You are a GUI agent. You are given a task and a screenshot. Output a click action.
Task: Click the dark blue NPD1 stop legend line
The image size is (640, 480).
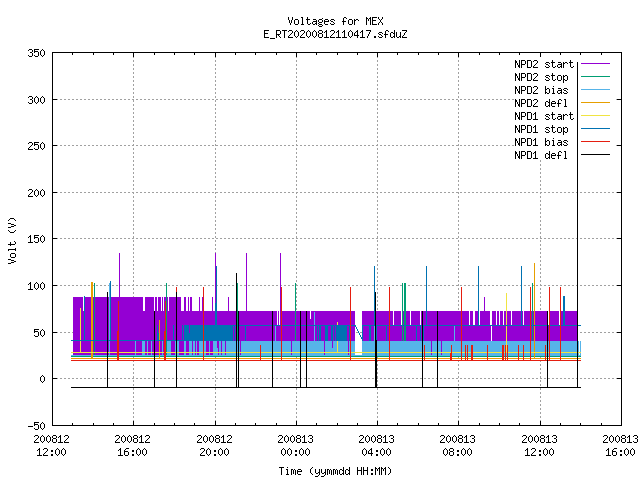click(595, 129)
